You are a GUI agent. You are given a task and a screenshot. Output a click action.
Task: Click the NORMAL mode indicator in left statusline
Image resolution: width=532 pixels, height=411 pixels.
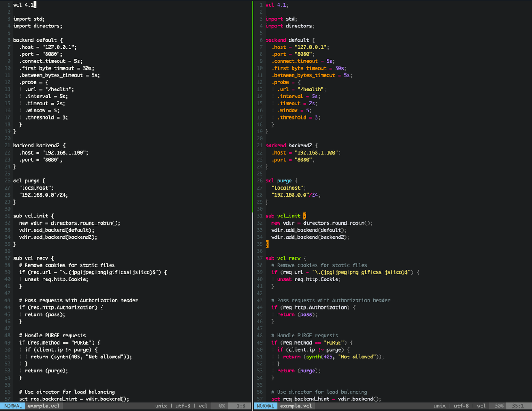[13, 406]
